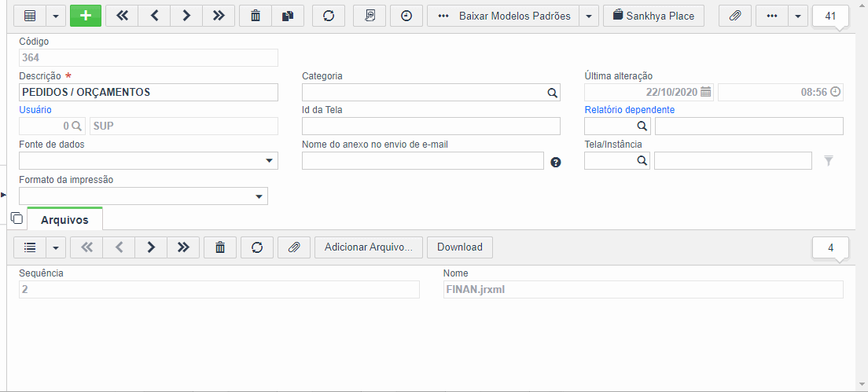Viewport: 868px width, 392px height.
Task: Click the Adicionar Arquivo button
Action: click(369, 247)
